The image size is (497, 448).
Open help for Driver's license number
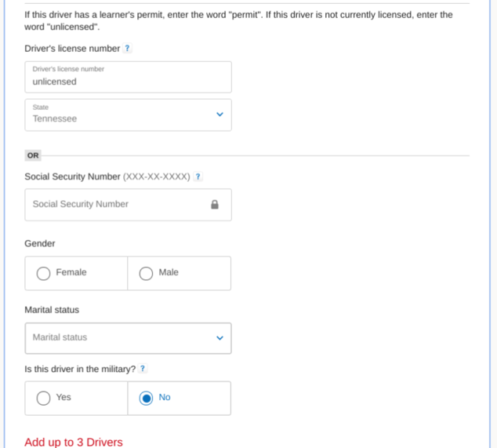click(x=127, y=48)
